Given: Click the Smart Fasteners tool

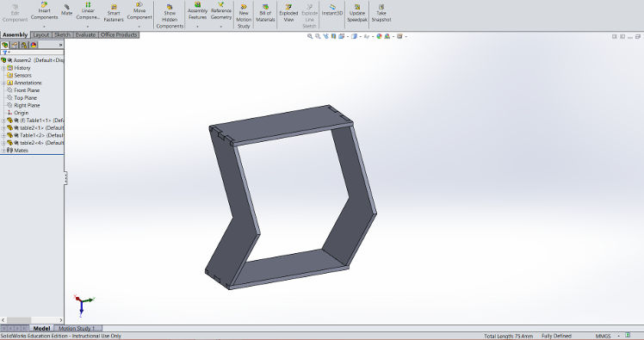Looking at the screenshot, I should pos(114,13).
